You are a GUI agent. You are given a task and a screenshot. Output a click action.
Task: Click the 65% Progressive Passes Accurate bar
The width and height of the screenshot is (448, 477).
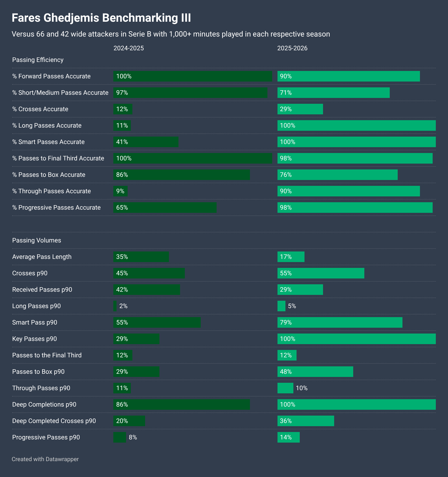tap(165, 208)
